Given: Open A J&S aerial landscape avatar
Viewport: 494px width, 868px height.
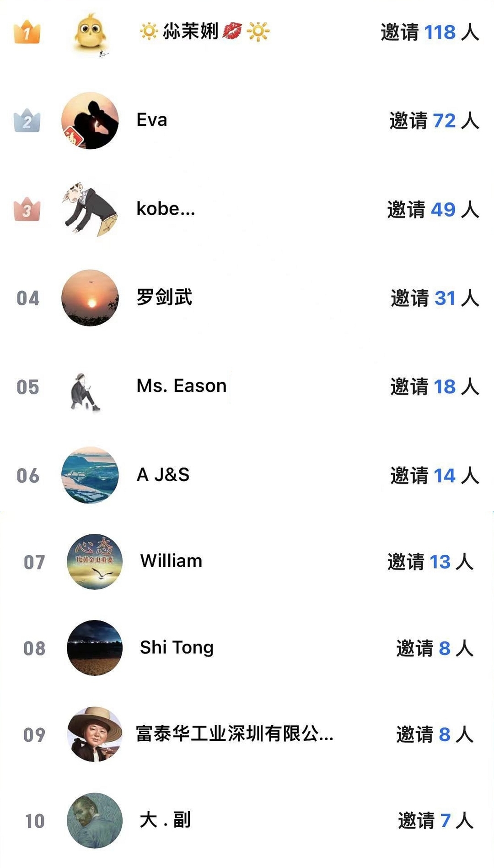Looking at the screenshot, I should [x=90, y=475].
